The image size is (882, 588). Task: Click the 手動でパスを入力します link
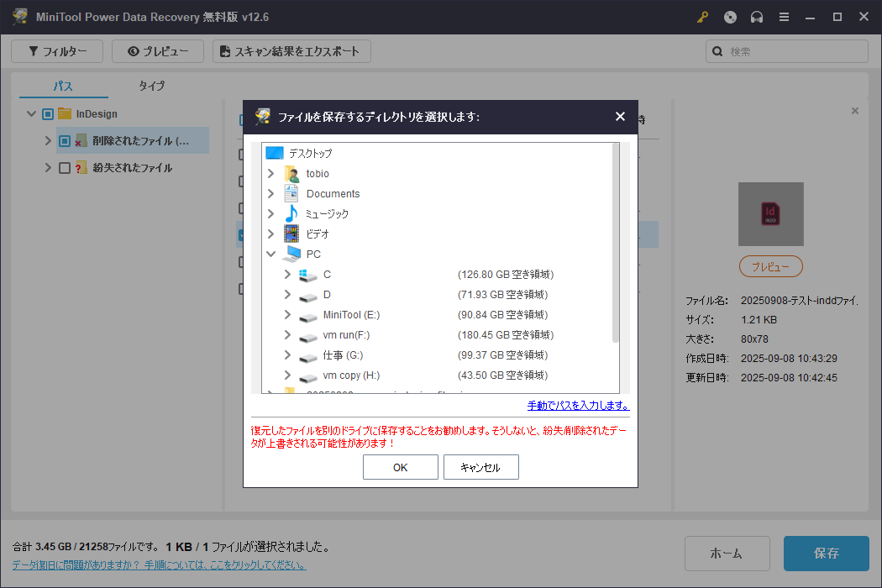coord(578,405)
